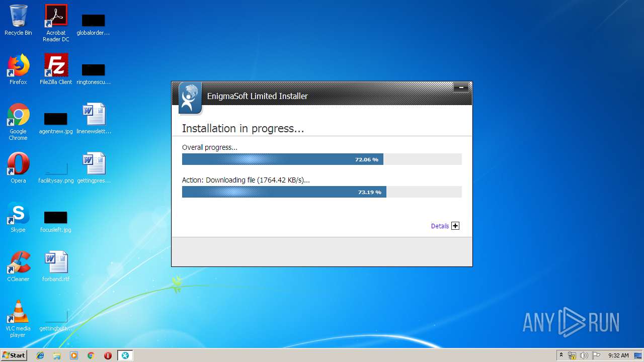
Task: Click the Overall progress label
Action: [x=209, y=147]
